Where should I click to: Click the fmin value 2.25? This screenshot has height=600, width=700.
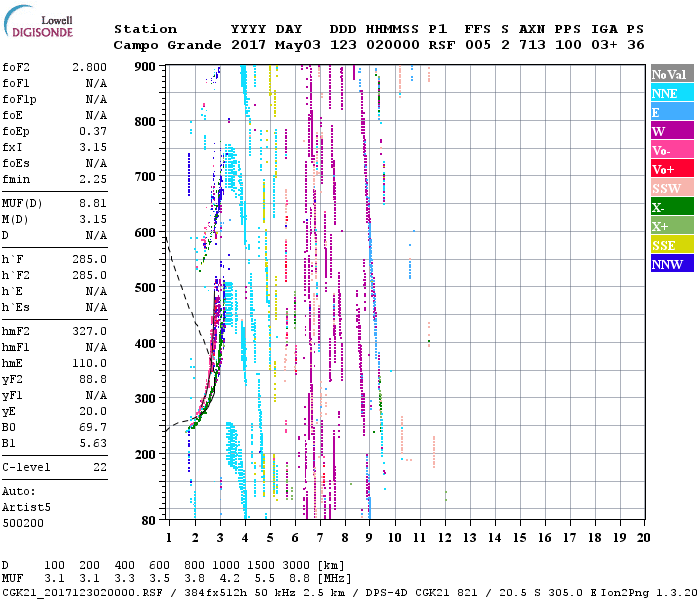tap(93, 179)
